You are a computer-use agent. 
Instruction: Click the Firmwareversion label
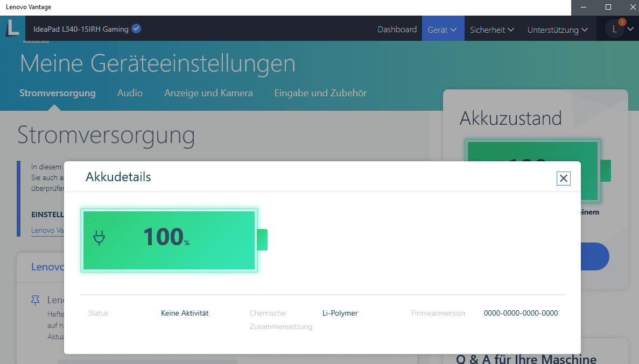[x=438, y=313]
